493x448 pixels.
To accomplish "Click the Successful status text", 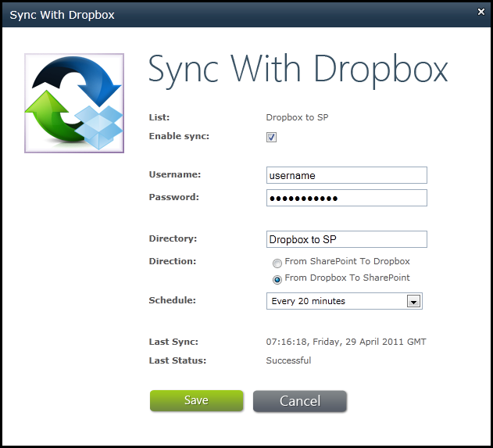I will point(288,360).
